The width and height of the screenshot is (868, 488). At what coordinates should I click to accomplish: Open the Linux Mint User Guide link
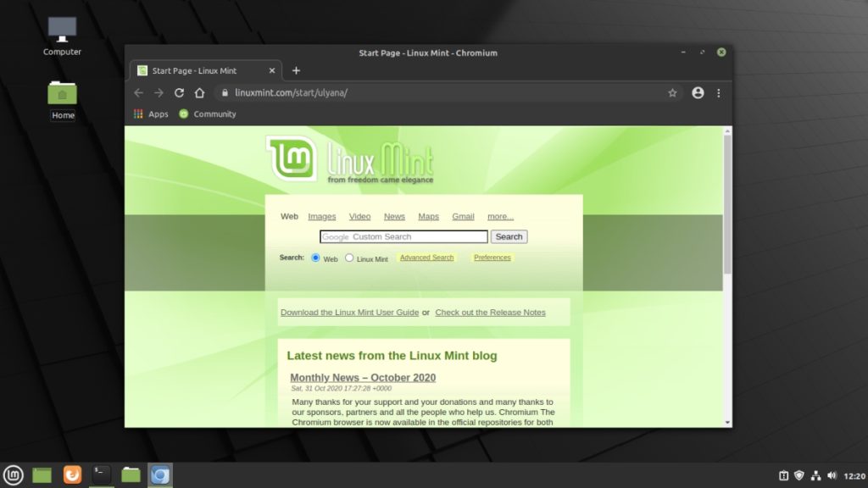point(349,312)
